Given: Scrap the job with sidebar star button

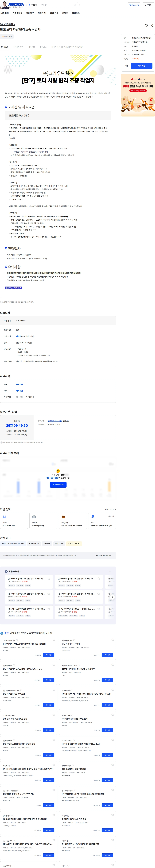Looking at the screenshot, I should pyautogui.click(x=127, y=66).
